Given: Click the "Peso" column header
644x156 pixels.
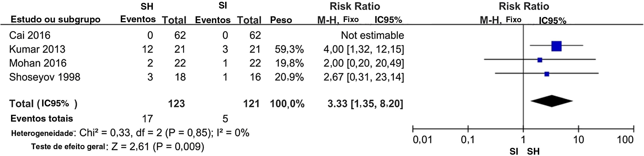Looking at the screenshot, I should 281,20.
